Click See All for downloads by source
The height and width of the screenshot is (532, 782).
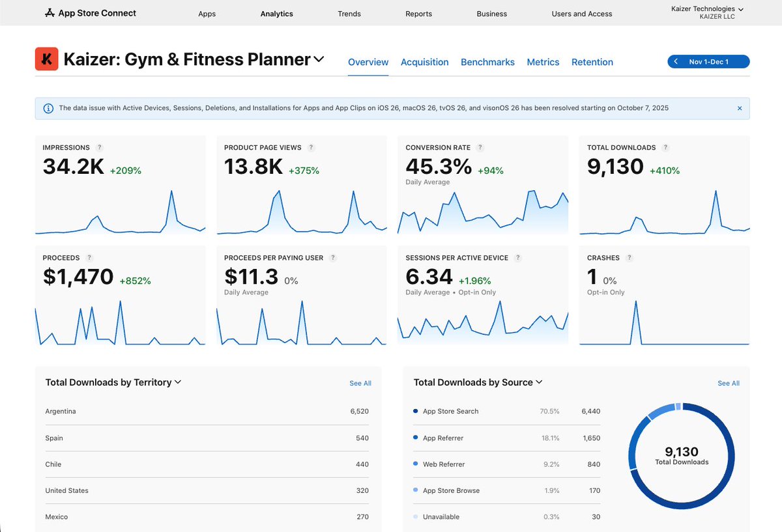coord(729,384)
